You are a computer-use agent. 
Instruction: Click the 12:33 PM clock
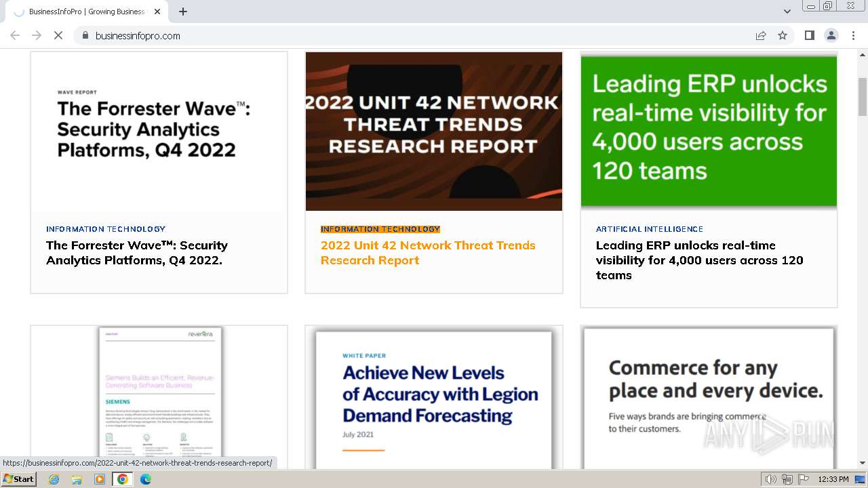tap(833, 479)
